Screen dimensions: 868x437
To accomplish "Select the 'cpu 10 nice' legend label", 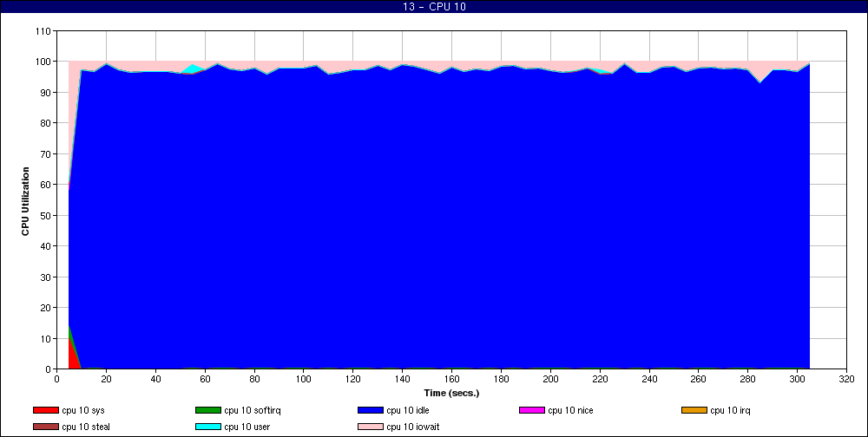I will [x=570, y=410].
